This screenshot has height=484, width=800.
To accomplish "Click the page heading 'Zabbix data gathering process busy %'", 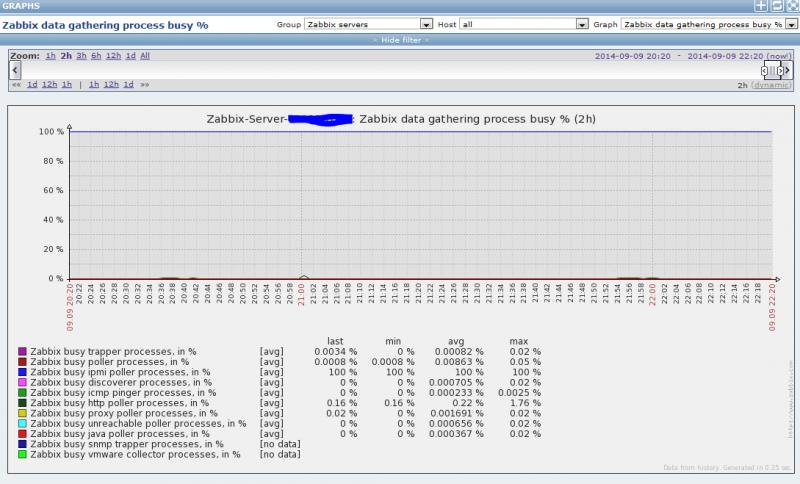I will click(105, 25).
